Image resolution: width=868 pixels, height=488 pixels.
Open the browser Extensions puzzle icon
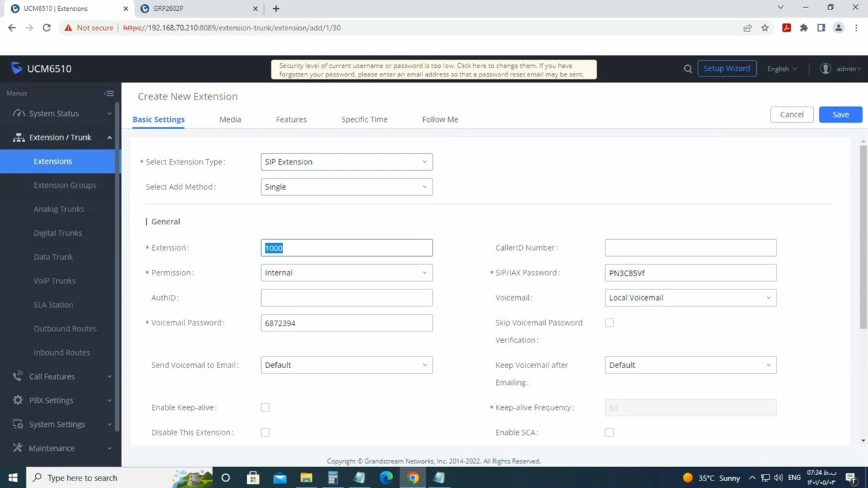tap(804, 28)
